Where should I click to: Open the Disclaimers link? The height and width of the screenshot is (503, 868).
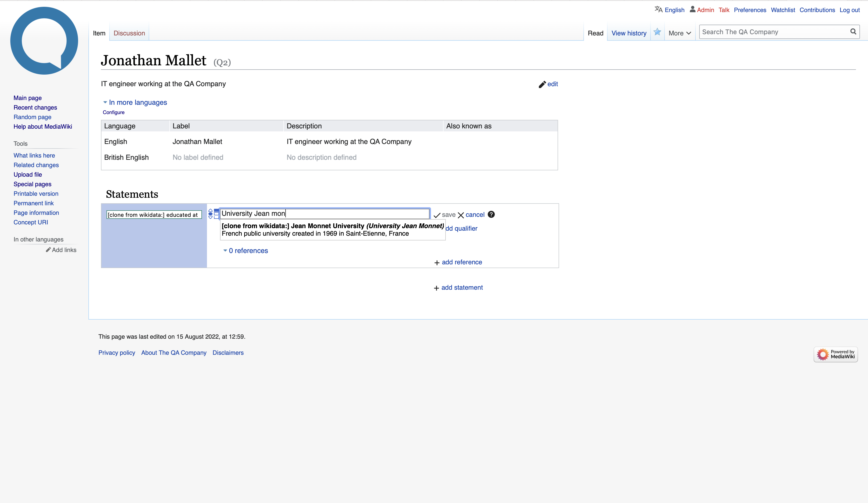click(228, 353)
